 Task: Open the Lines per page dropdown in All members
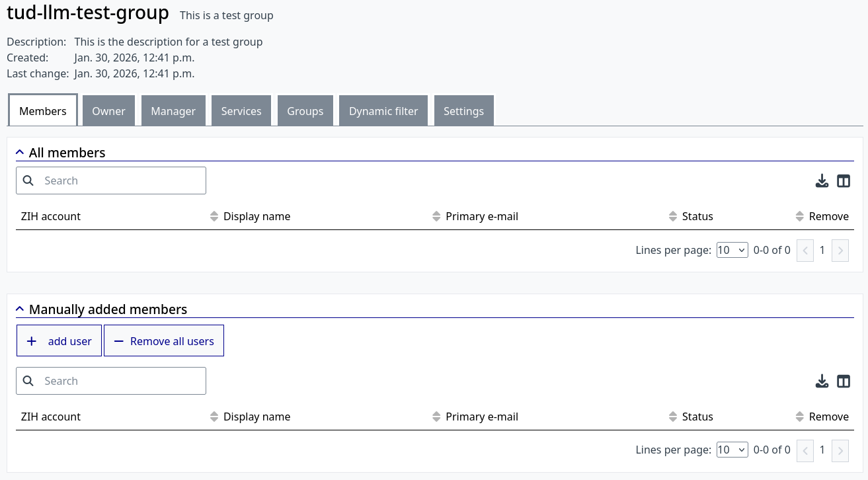[x=732, y=250]
